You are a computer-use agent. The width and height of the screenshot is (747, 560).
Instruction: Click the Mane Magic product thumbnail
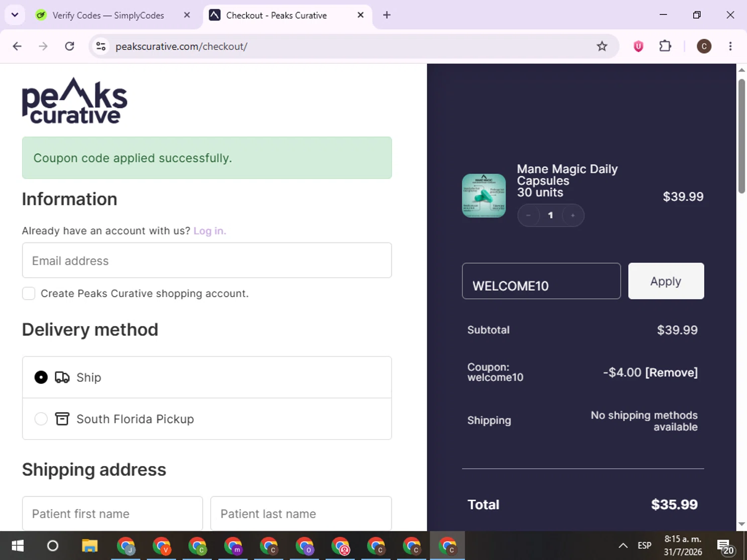pos(484,196)
